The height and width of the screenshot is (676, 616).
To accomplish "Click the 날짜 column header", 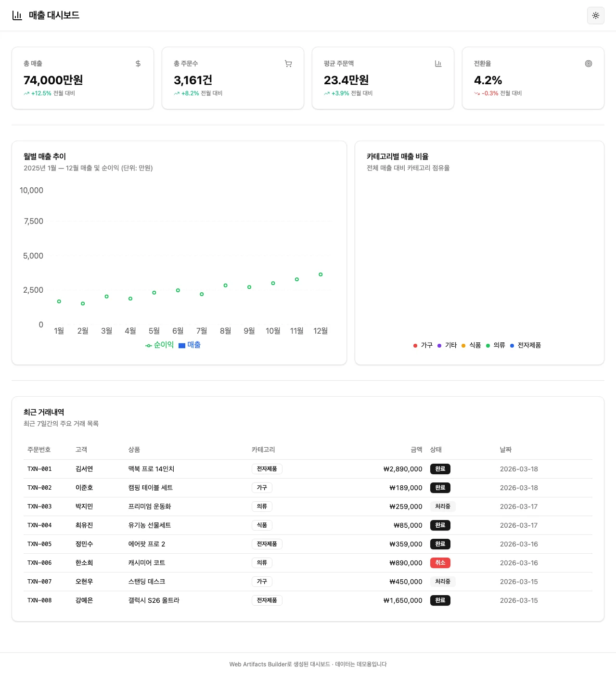I will pos(505,450).
